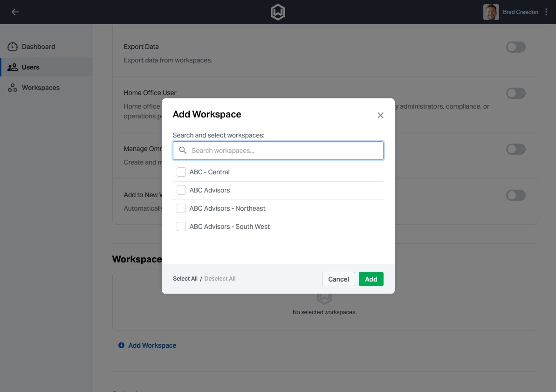Enable the Export Data toggle
This screenshot has height=392, width=556.
[515, 47]
